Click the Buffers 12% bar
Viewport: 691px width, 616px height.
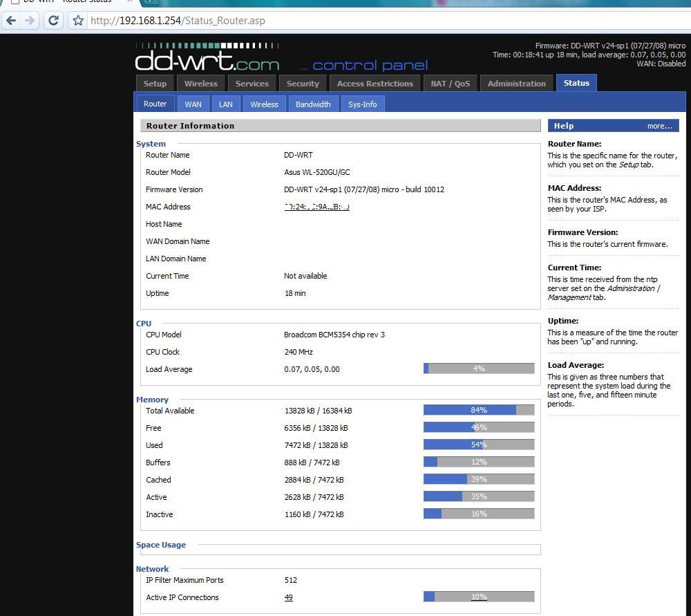click(x=479, y=462)
